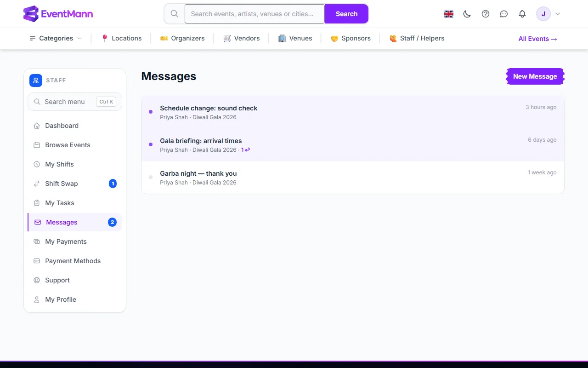Image resolution: width=588 pixels, height=368 pixels.
Task: Open notifications bell icon
Action: click(x=522, y=14)
